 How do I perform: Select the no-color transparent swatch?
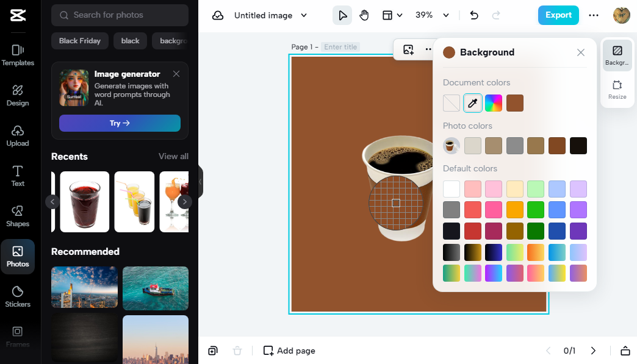pyautogui.click(x=452, y=103)
